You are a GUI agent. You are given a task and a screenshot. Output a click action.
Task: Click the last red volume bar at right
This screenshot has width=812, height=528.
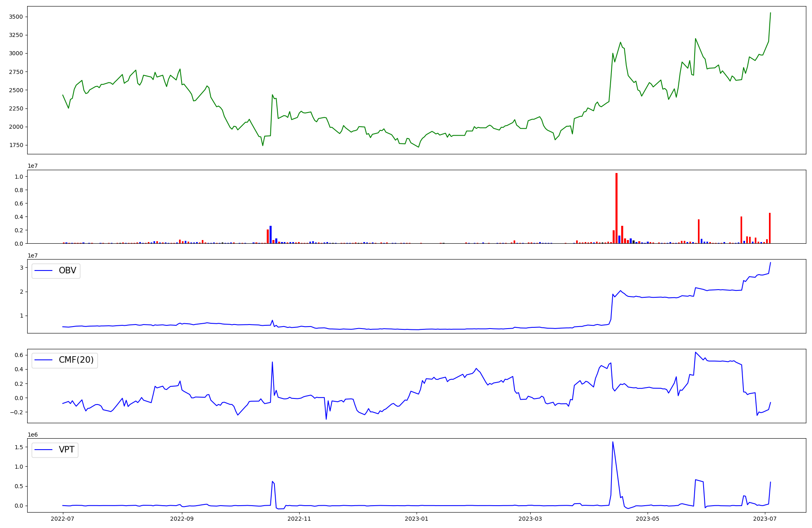pyautogui.click(x=770, y=228)
